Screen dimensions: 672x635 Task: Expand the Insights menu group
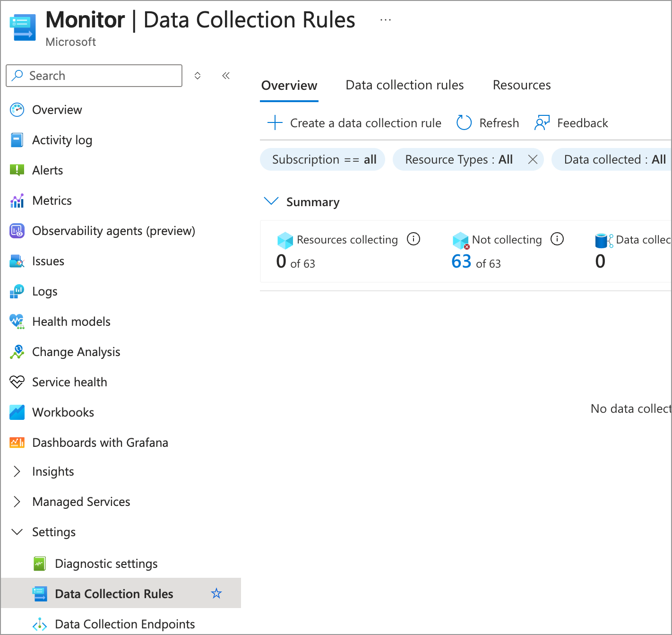(x=17, y=471)
